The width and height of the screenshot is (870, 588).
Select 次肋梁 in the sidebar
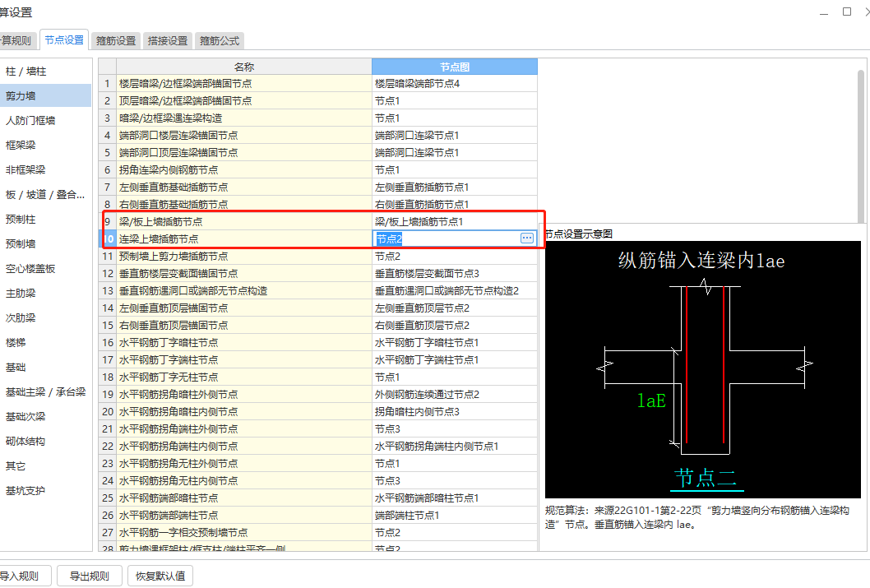[45, 318]
